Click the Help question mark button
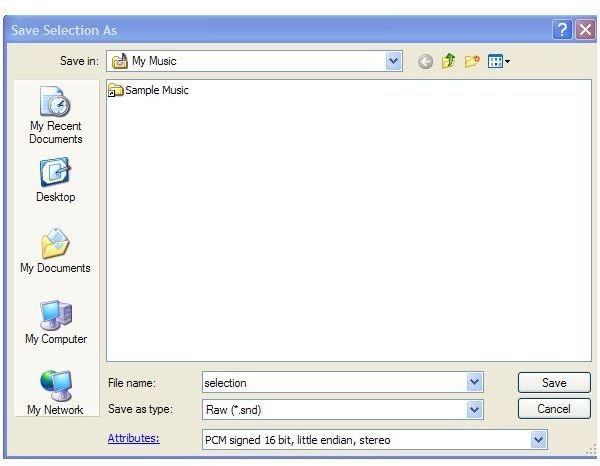 pyautogui.click(x=562, y=29)
